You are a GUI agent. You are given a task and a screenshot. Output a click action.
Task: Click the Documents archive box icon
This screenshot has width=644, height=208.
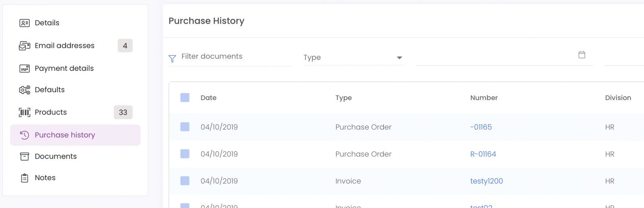click(x=25, y=157)
